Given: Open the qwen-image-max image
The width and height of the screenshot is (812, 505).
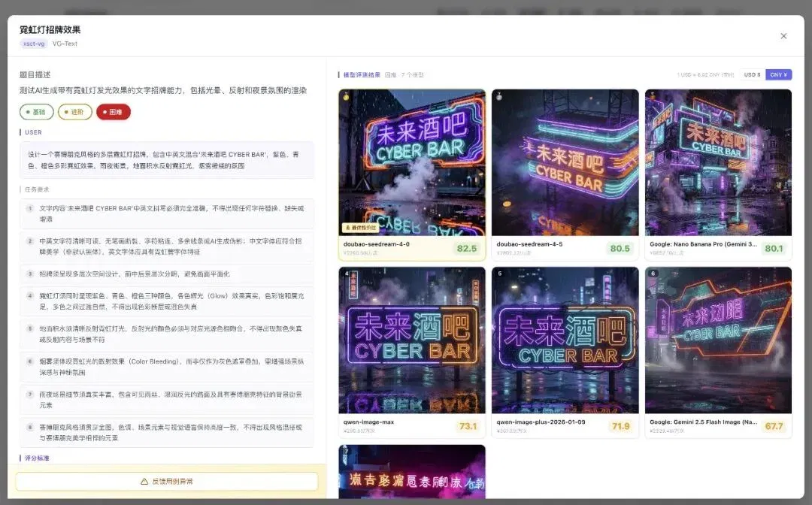Looking at the screenshot, I should coord(412,340).
